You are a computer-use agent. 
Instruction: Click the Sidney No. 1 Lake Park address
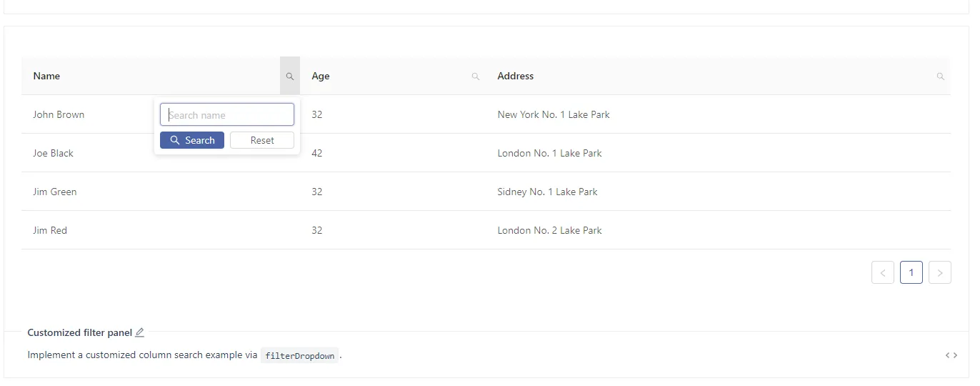[x=547, y=192]
